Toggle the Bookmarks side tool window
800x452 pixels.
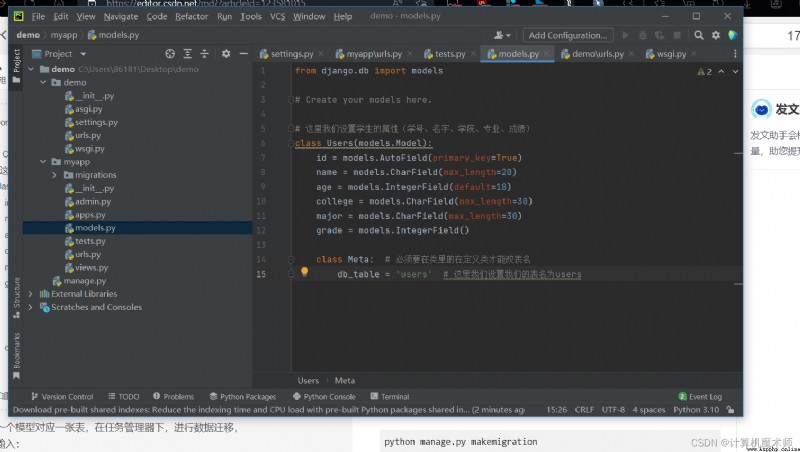(16, 356)
